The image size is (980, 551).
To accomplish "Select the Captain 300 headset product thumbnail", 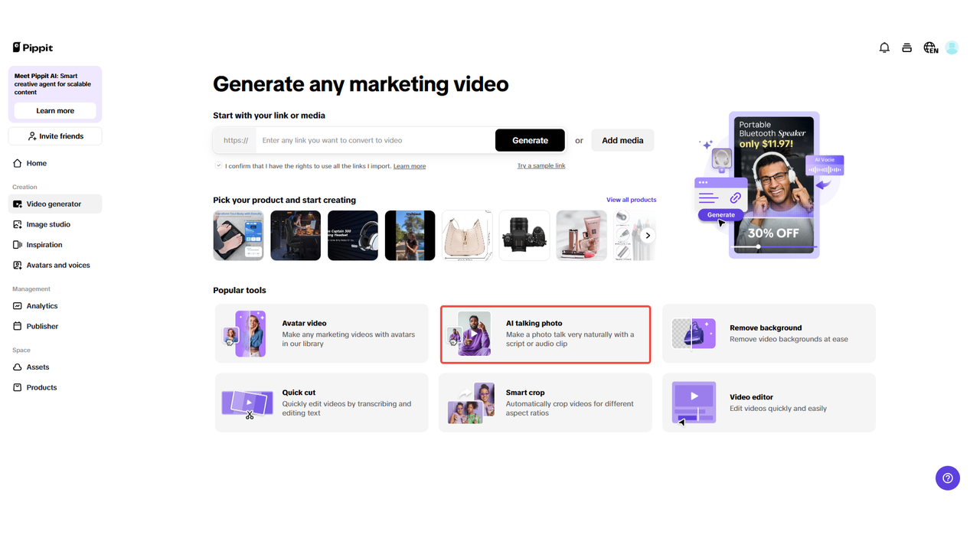I will click(x=353, y=236).
